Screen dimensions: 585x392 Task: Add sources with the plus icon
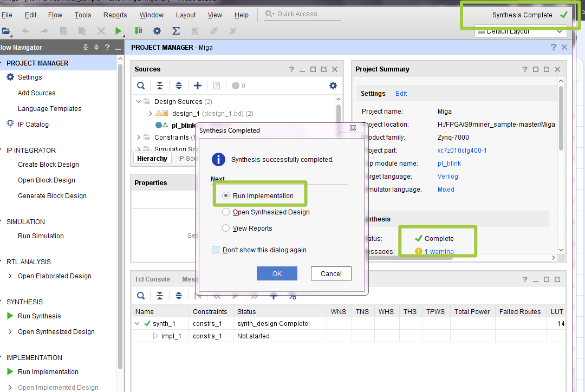pyautogui.click(x=198, y=86)
